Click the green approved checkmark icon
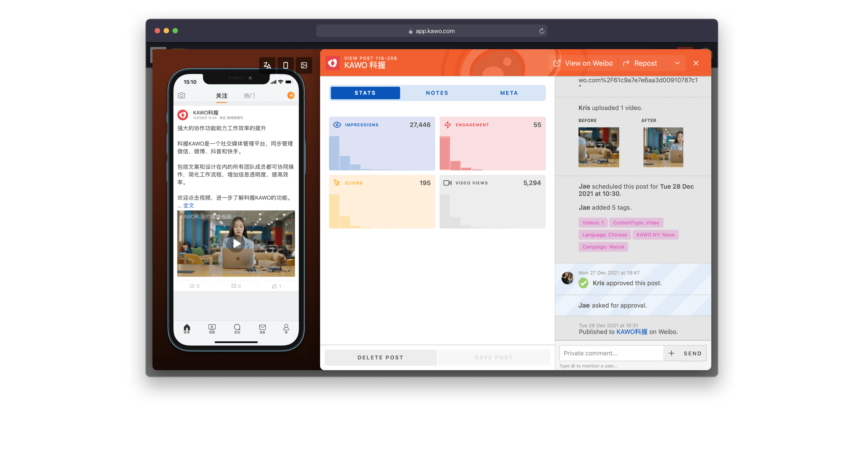Viewport: 868px width, 452px height. tap(583, 283)
